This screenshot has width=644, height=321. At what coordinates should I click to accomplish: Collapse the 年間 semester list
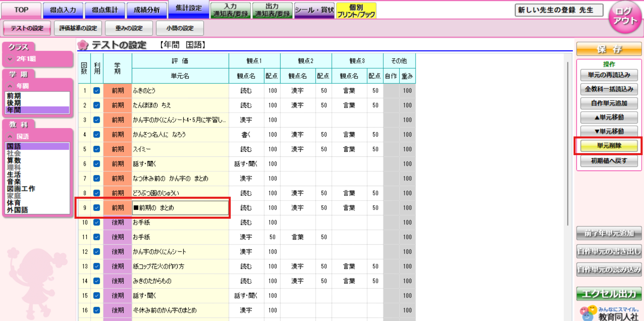10,86
